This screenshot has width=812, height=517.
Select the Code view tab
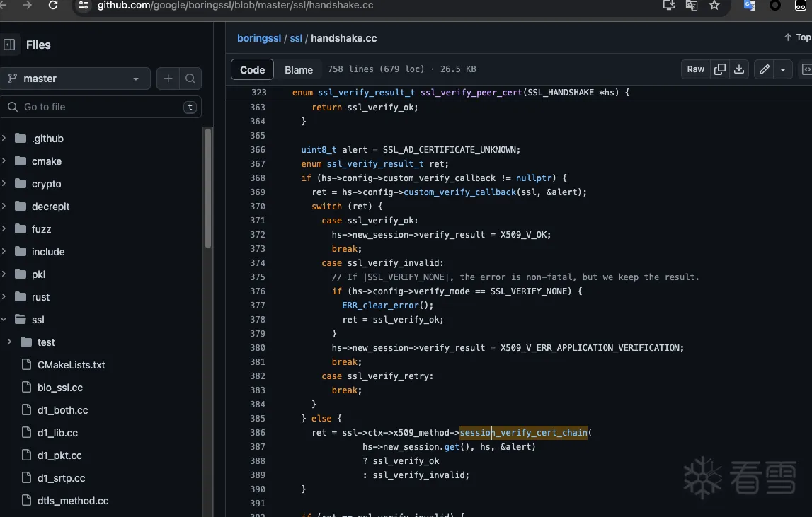point(252,69)
